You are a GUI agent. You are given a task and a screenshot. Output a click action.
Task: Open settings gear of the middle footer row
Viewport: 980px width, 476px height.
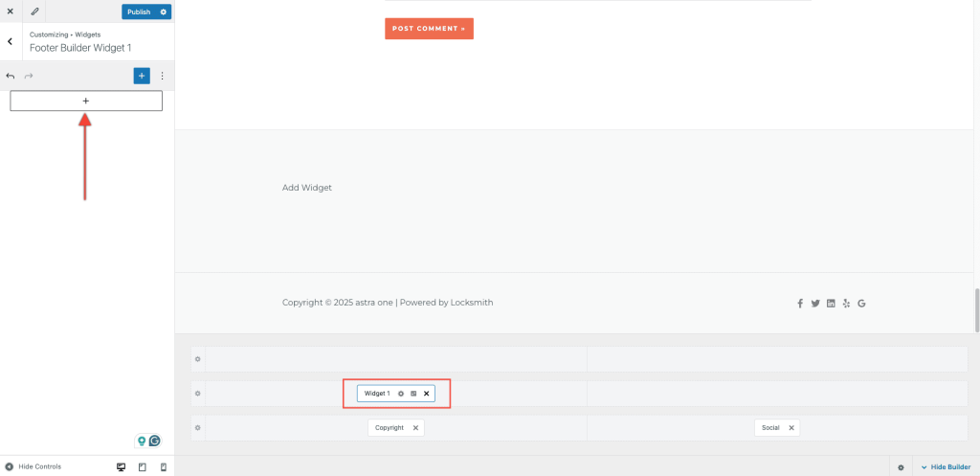click(197, 394)
